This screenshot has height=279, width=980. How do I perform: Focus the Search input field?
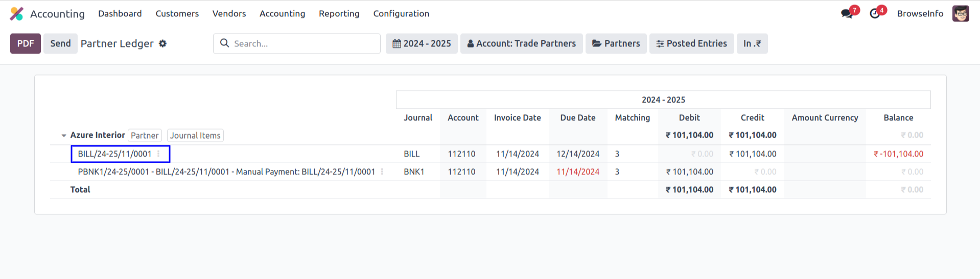304,44
